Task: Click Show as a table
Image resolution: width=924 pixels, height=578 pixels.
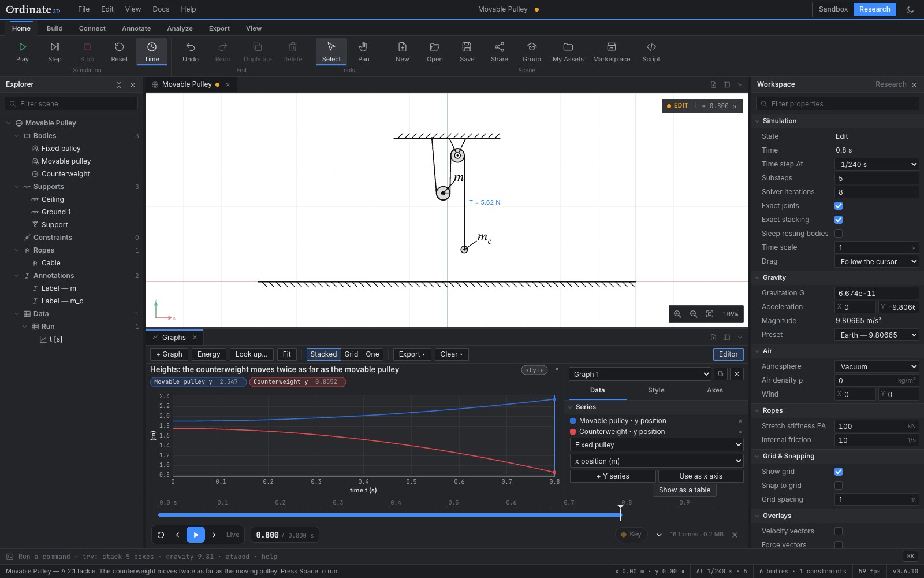Action: tap(684, 490)
